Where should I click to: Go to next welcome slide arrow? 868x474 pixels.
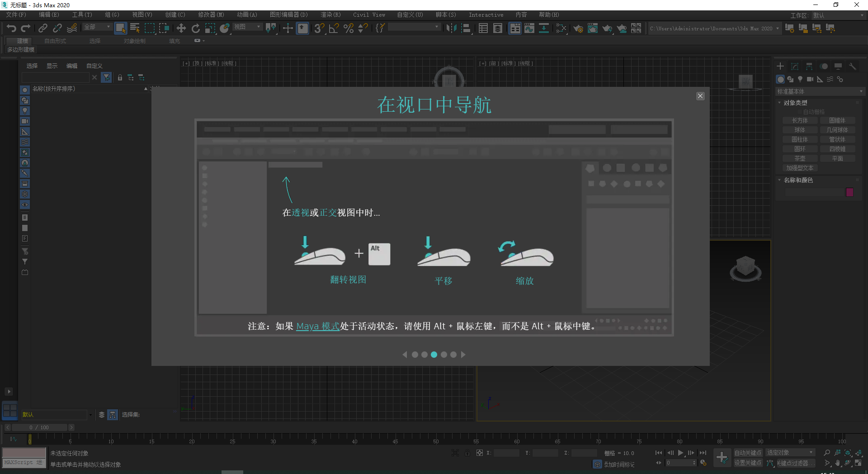(x=463, y=355)
